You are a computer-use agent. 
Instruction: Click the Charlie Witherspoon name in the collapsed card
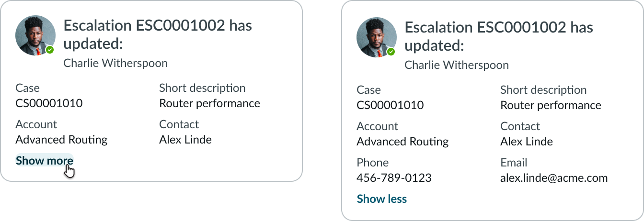(115, 63)
